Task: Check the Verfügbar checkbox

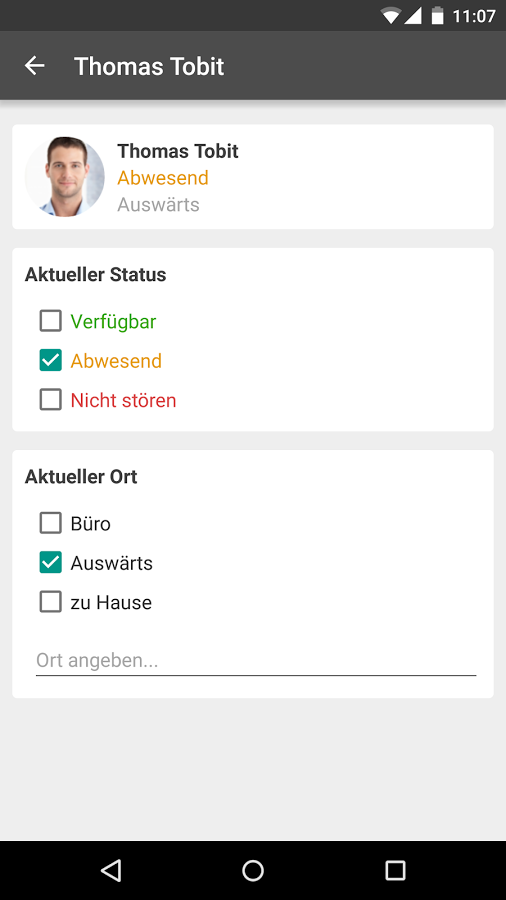Action: [50, 321]
